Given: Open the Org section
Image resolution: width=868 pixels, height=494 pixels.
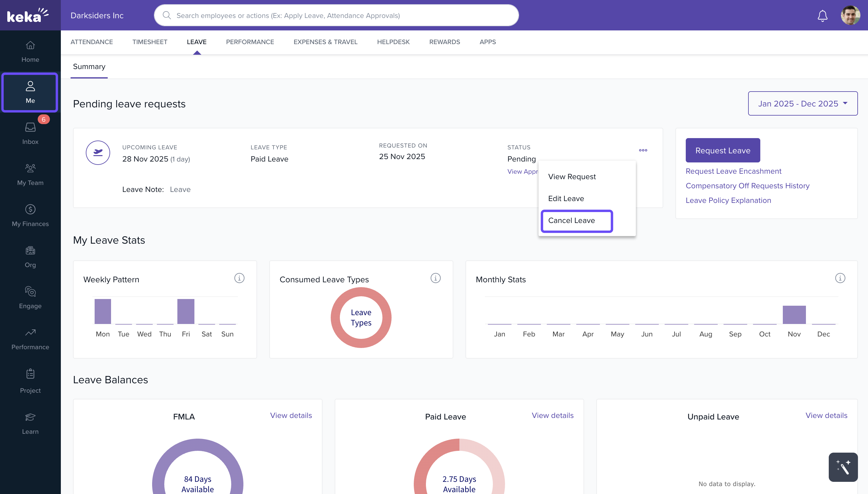Looking at the screenshot, I should point(30,256).
